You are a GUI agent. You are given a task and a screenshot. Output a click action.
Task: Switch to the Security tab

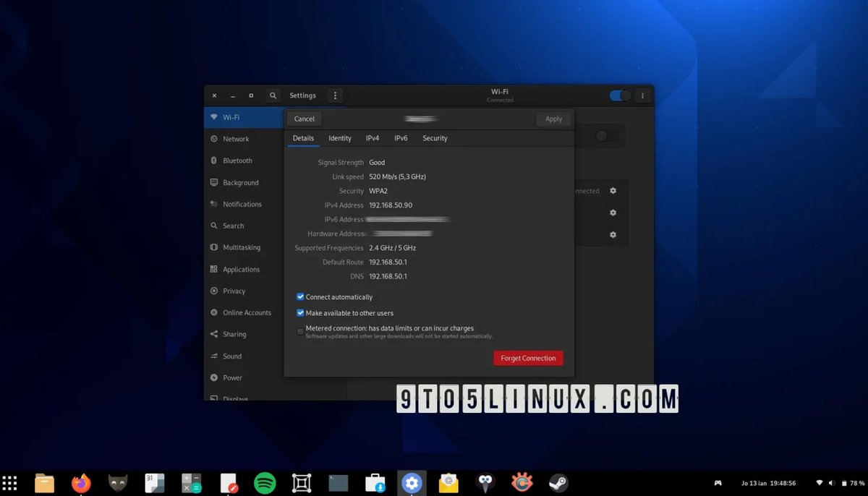click(x=435, y=138)
